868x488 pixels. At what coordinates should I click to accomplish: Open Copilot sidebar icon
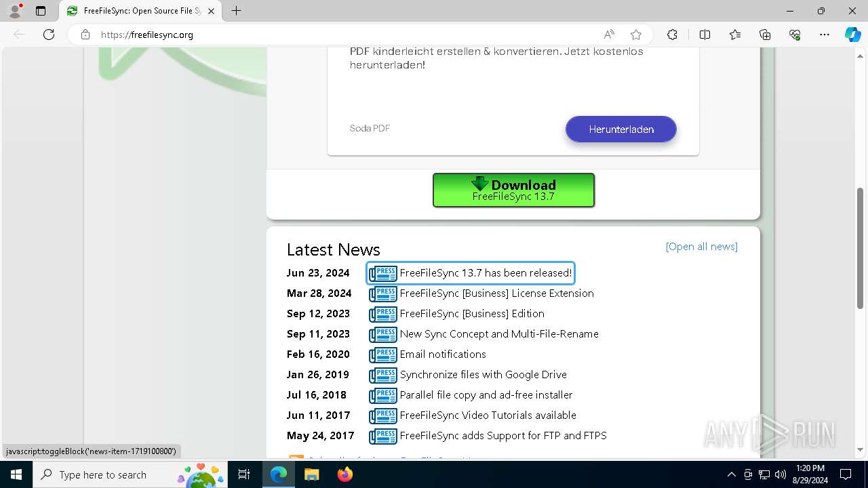click(x=852, y=35)
